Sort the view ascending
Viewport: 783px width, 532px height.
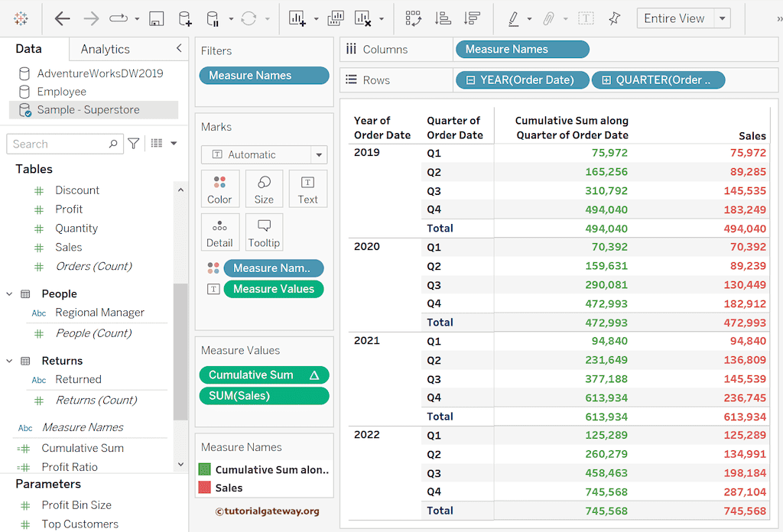[442, 17]
